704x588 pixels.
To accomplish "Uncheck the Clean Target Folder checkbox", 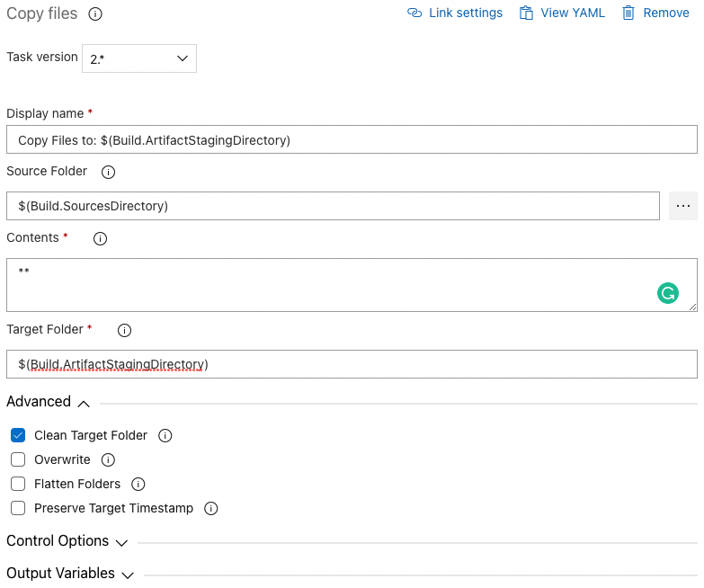I will [x=18, y=435].
